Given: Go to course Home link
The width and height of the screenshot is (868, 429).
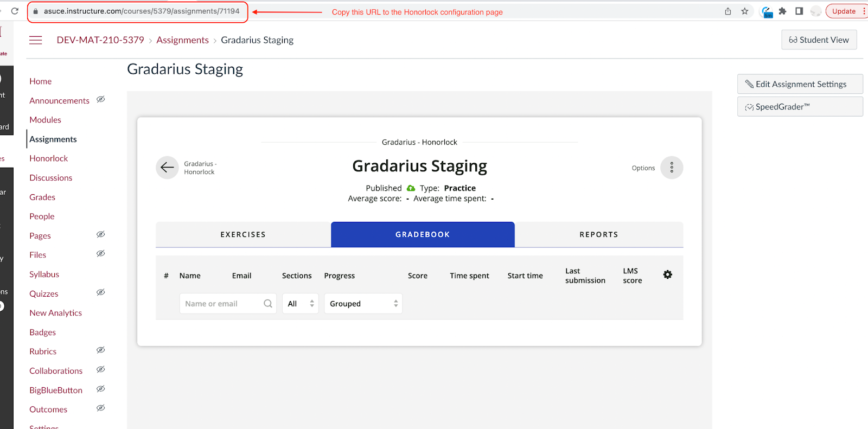Looking at the screenshot, I should [x=41, y=81].
